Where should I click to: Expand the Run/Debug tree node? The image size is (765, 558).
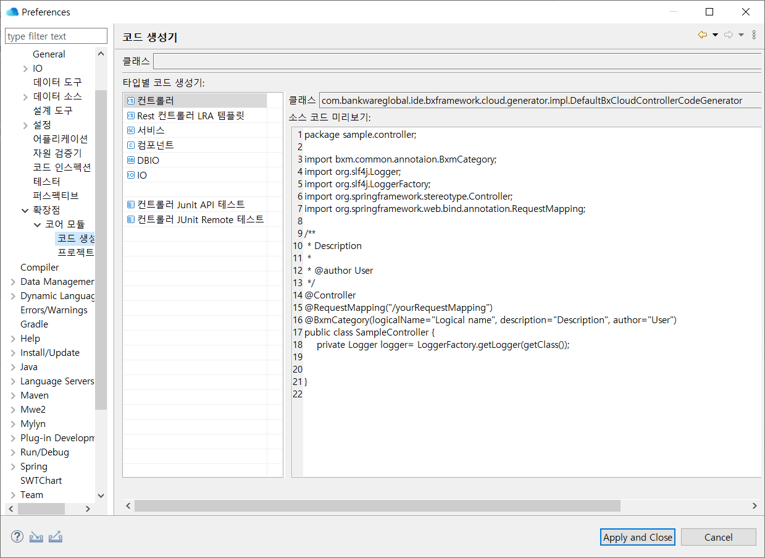click(13, 452)
